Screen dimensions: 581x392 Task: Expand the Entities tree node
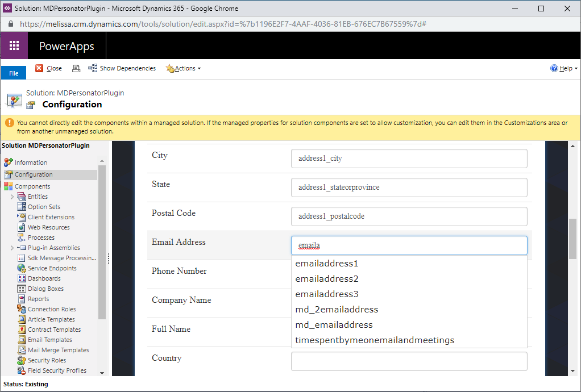tap(12, 197)
